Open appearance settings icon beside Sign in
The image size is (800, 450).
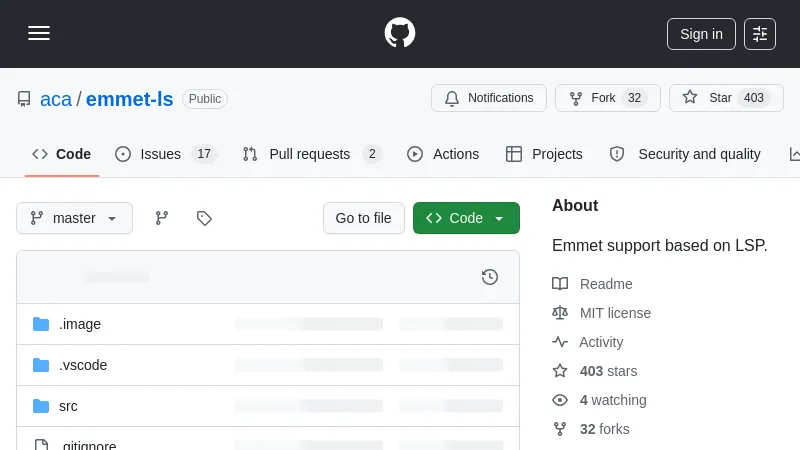point(760,34)
